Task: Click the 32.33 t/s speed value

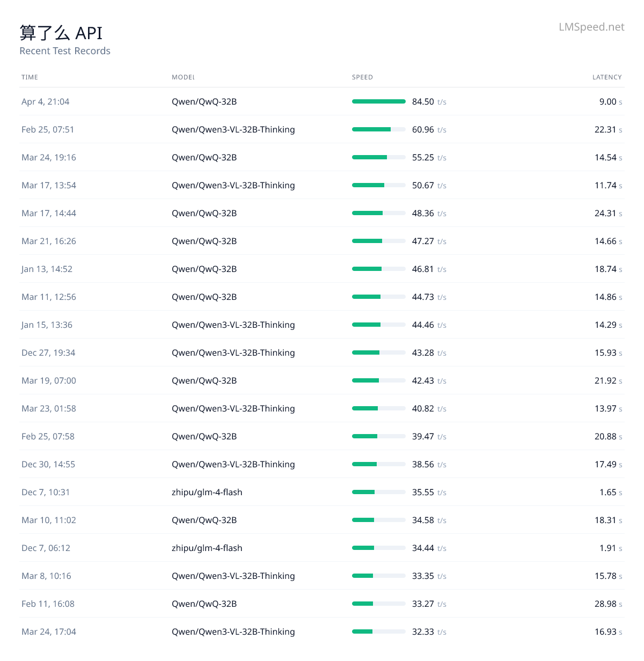Action: click(x=429, y=631)
